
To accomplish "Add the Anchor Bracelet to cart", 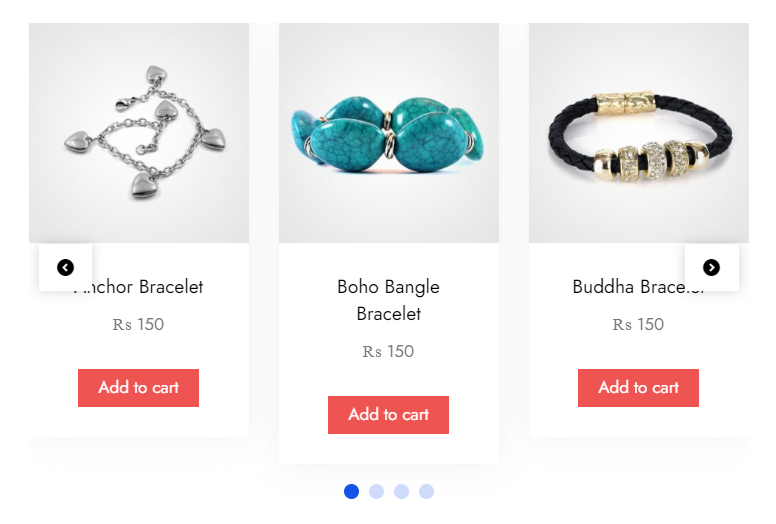I will (x=139, y=387).
